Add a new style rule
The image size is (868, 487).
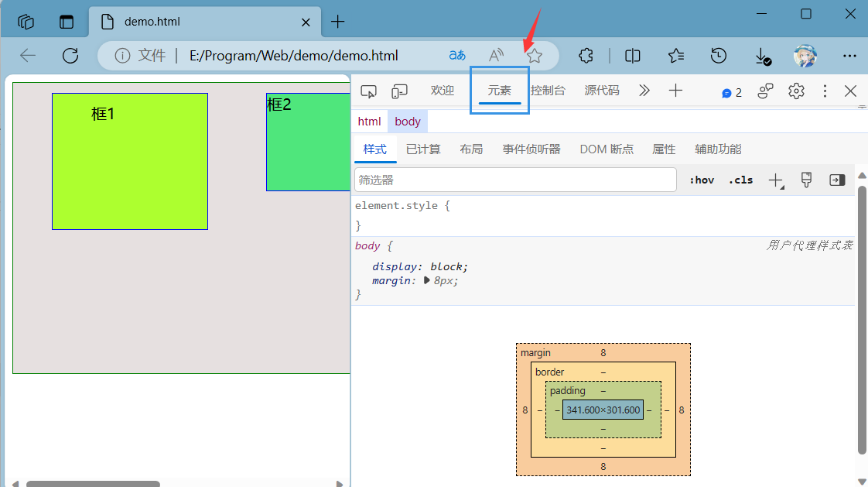click(x=776, y=180)
